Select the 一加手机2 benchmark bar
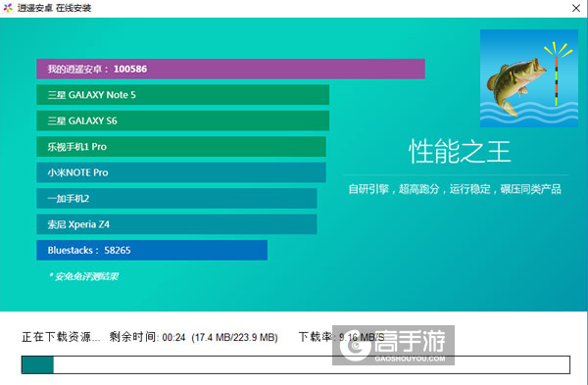Image resolution: width=588 pixels, height=385 pixels. (176, 198)
